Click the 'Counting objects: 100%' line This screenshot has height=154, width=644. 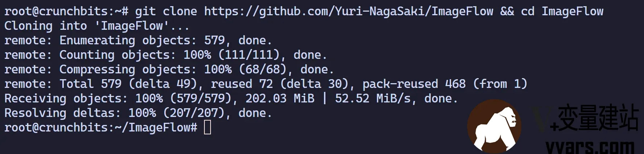pos(166,55)
